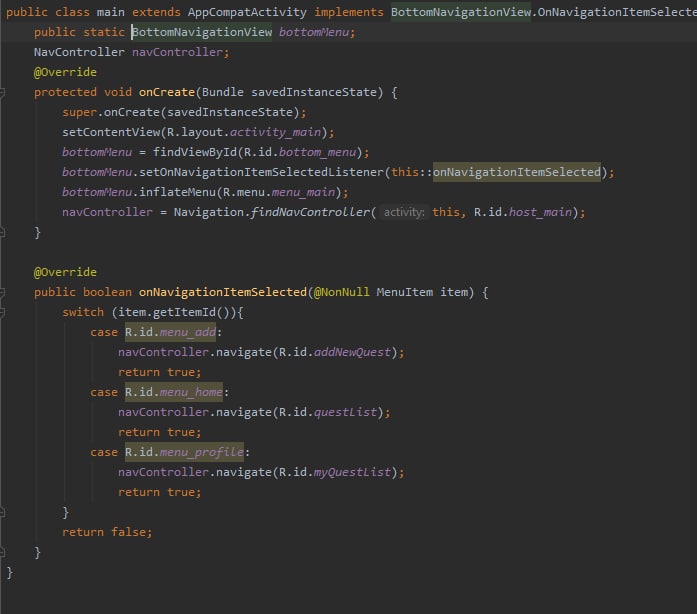697x614 pixels.
Task: Click the return false statement
Action: pos(107,532)
